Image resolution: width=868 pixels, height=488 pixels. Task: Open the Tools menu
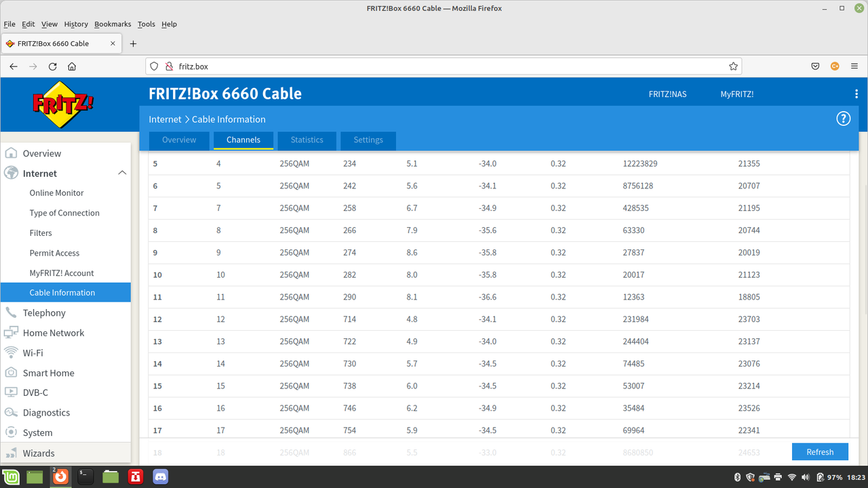(146, 24)
